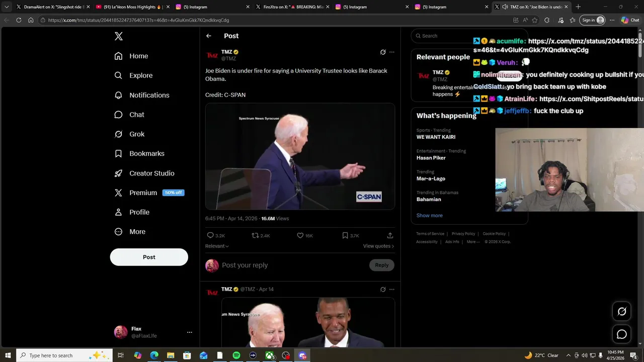
Task: Click the floating chat messages button
Action: [622, 334]
